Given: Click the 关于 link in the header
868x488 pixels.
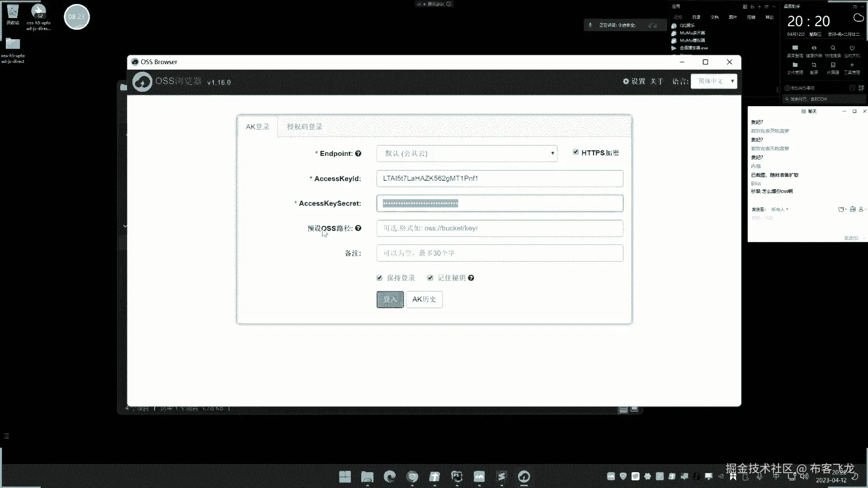Looking at the screenshot, I should (656, 81).
